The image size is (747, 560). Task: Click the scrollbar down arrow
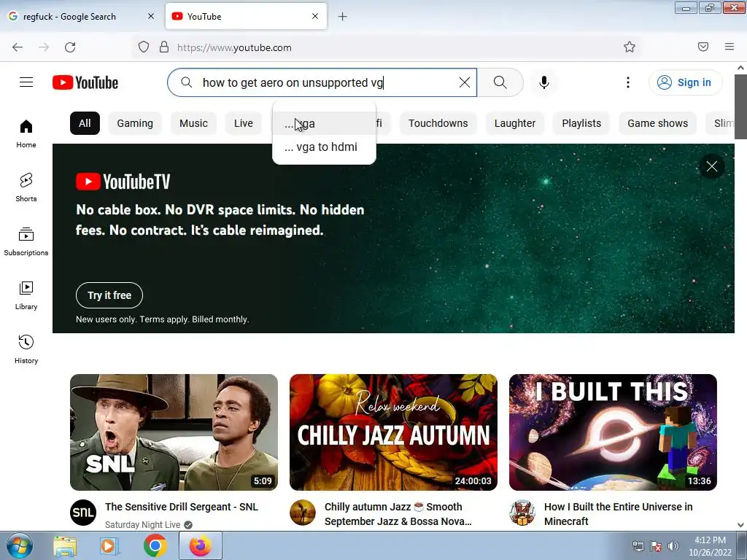pyautogui.click(x=741, y=525)
